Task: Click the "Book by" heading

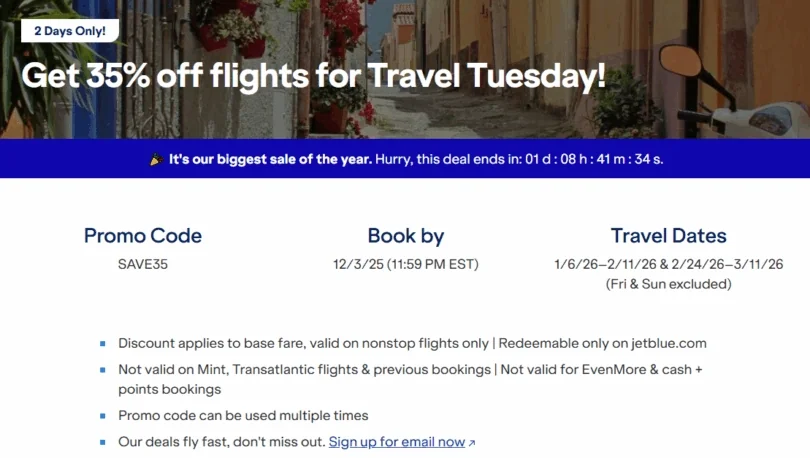Action: (x=405, y=236)
